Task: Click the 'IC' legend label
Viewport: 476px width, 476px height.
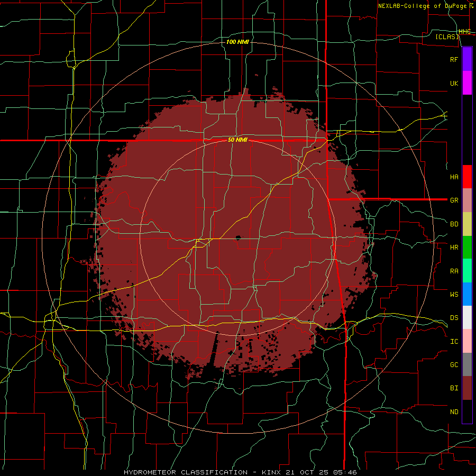Action: click(x=454, y=342)
